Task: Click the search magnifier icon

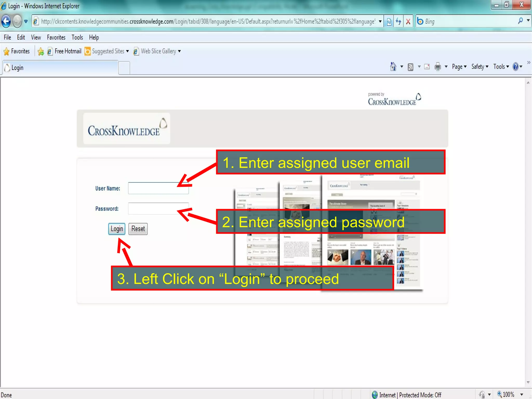Action: coord(520,21)
